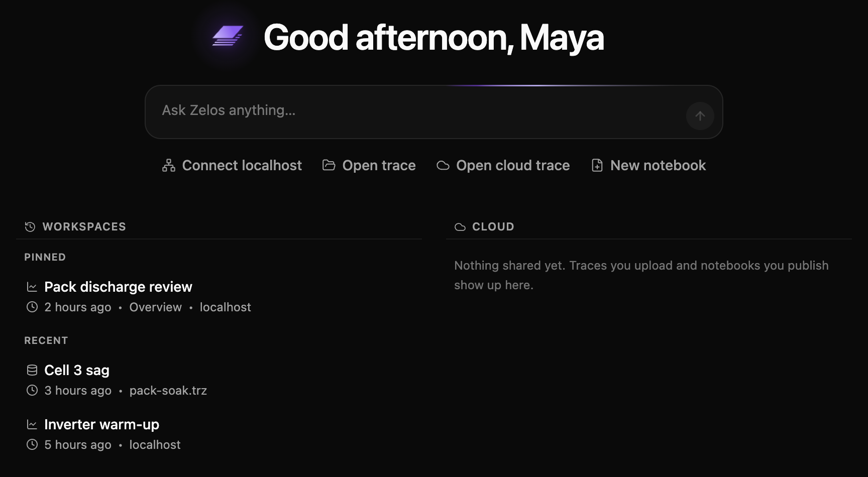Click the history icon next to Workspaces
Screen dimensions: 868x477
click(30, 226)
